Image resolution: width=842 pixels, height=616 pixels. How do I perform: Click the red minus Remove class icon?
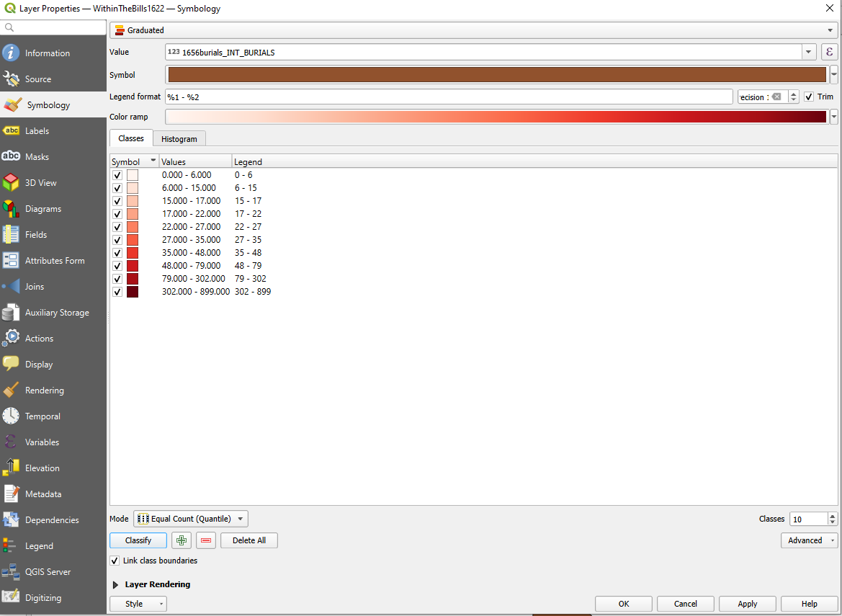(205, 540)
